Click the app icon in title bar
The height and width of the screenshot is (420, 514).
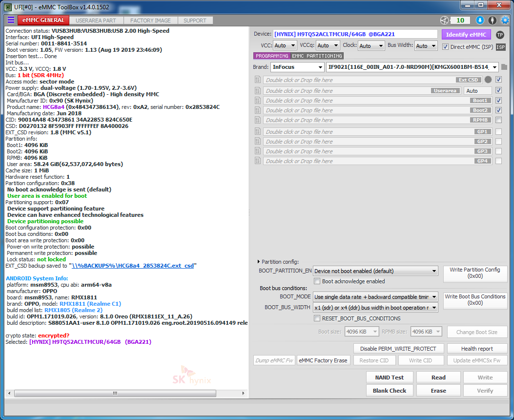(x=7, y=7)
